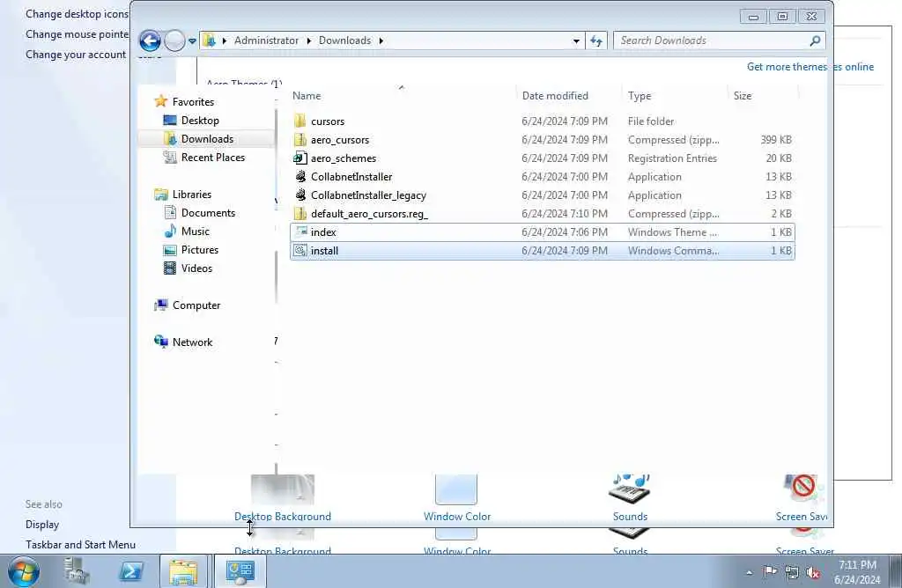Click the folder icon in address bar
902x588 pixels.
pyautogui.click(x=210, y=40)
